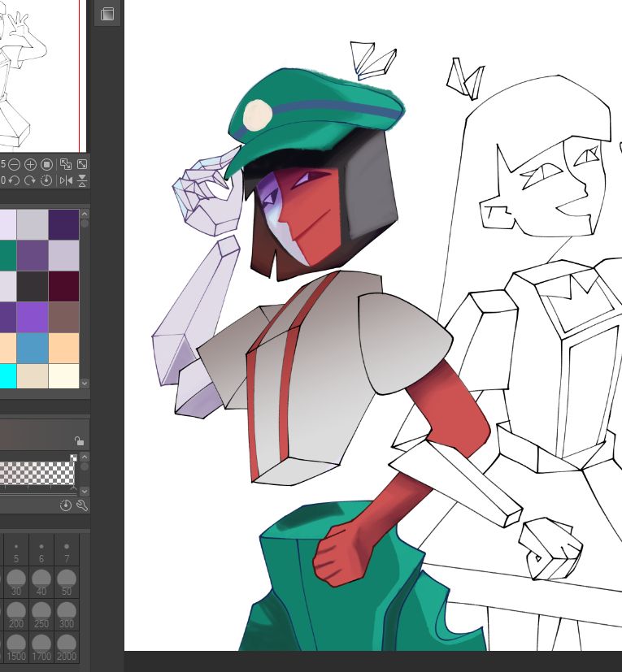Image resolution: width=622 pixels, height=672 pixels.
Task: Pick the beige swatch in bottom row
Action: [33, 376]
